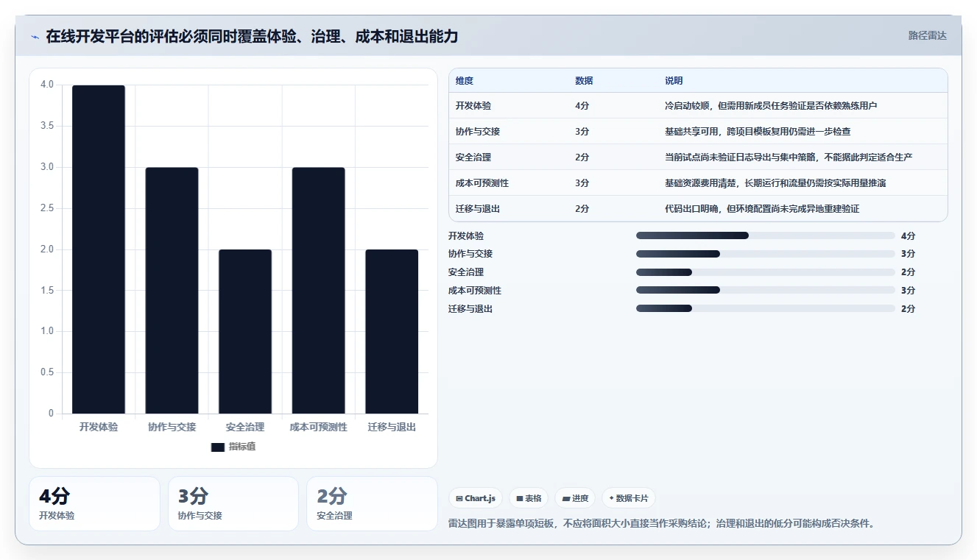Click the 迁移与退出 x-axis label
Screen dimensions: 977x560
point(392,427)
